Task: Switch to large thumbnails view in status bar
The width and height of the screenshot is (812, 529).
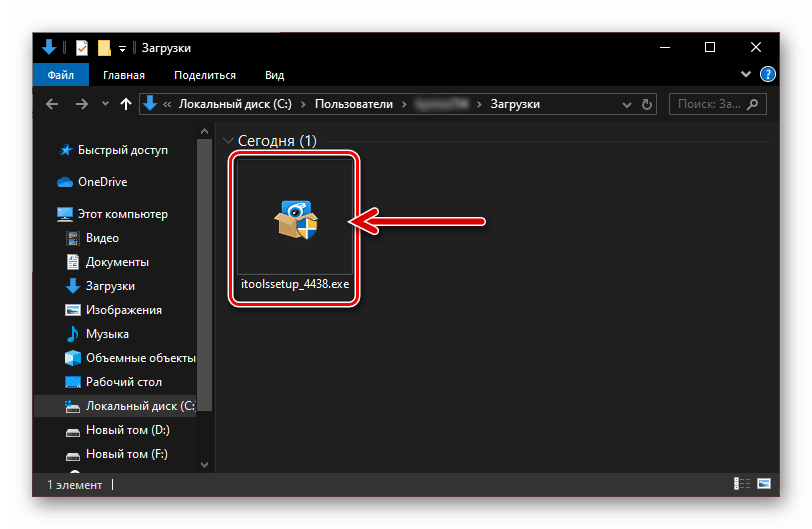Action: pos(764,483)
